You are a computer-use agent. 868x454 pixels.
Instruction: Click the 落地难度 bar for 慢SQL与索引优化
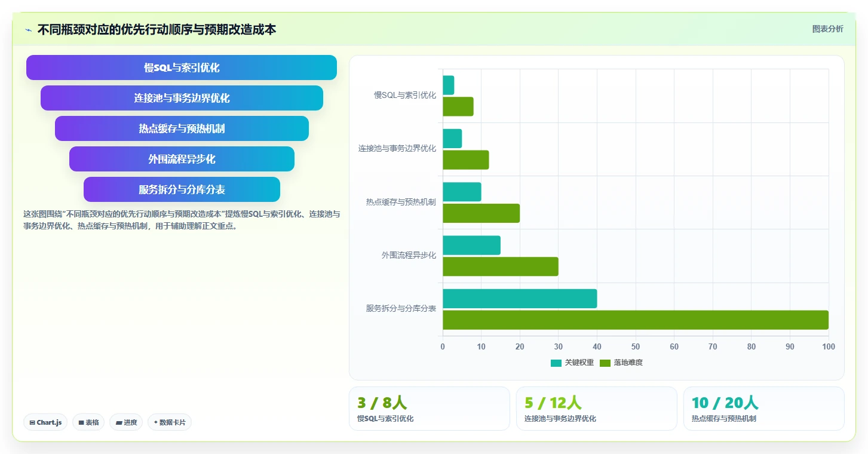click(458, 106)
